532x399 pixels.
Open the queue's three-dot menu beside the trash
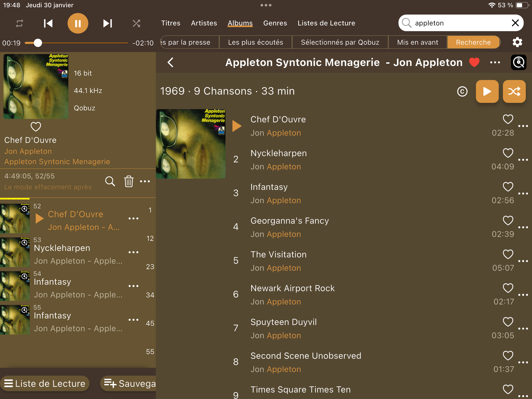[x=145, y=181]
